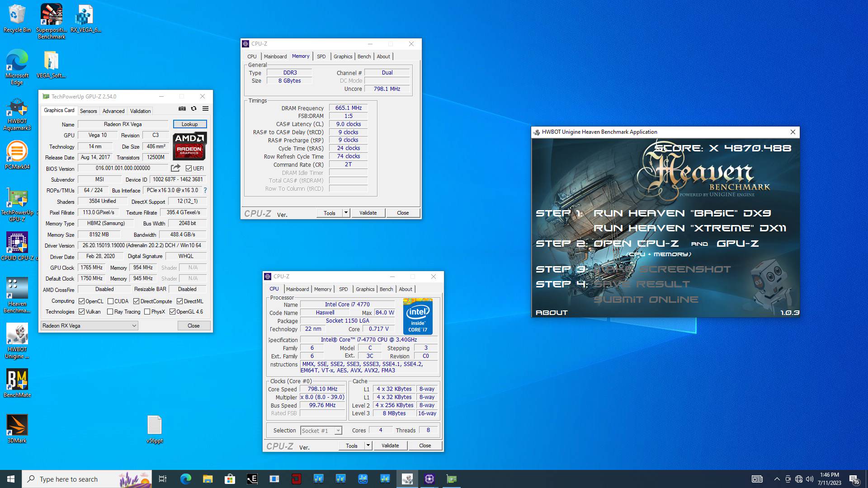Click the BIOS export share icon in GPU-Z
Image resolution: width=868 pixels, height=488 pixels.
pos(175,168)
